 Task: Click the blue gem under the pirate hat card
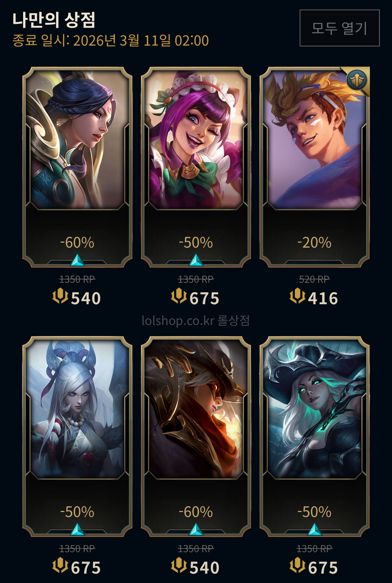pyautogui.click(x=315, y=530)
